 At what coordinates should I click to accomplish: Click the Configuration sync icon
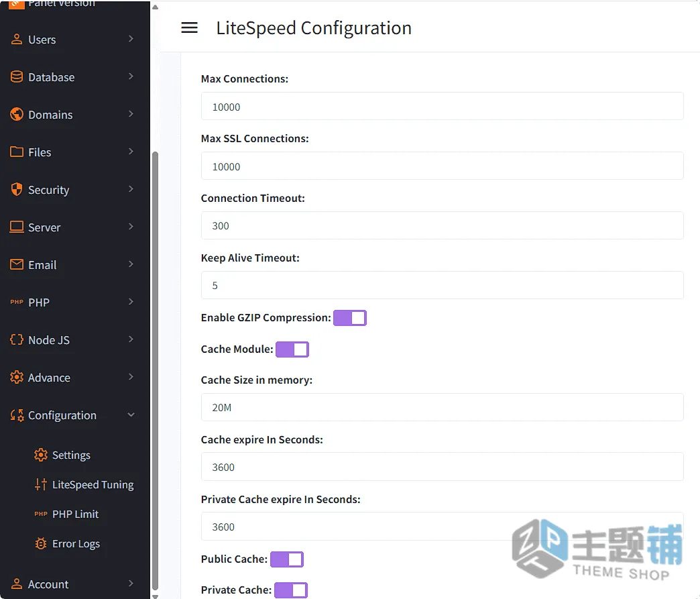pyautogui.click(x=17, y=415)
